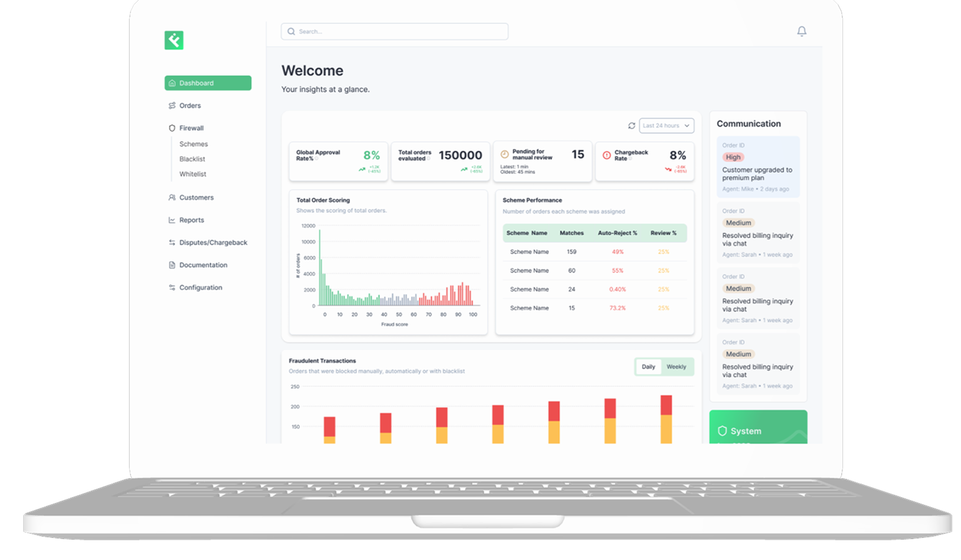Click the Dashboard home icon
961x560 pixels.
172,83
